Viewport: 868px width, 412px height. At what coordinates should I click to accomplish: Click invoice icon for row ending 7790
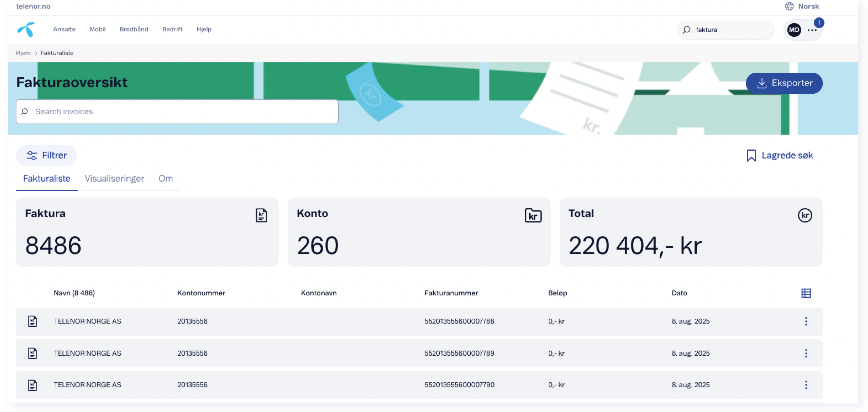tap(32, 385)
